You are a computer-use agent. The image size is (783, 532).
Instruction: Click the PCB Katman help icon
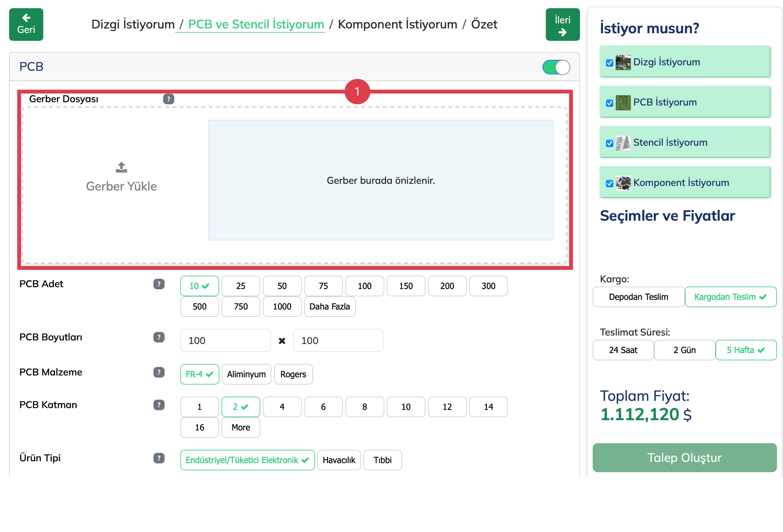pyautogui.click(x=159, y=405)
